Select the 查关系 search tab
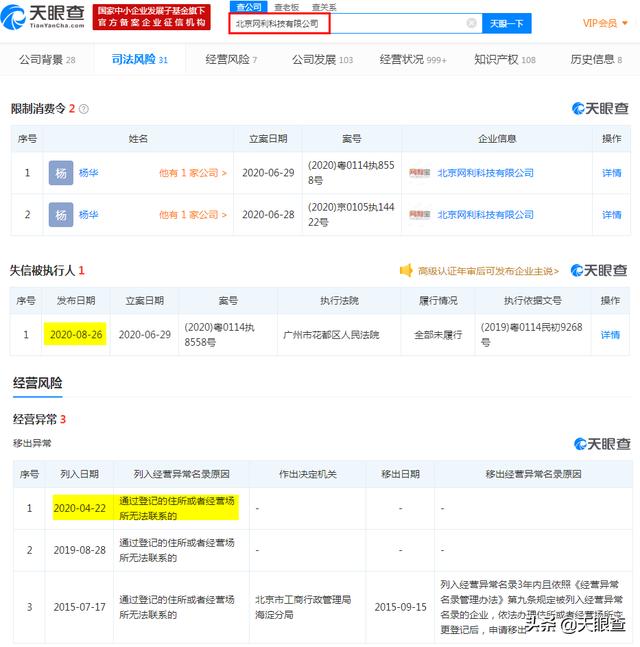 324,7
